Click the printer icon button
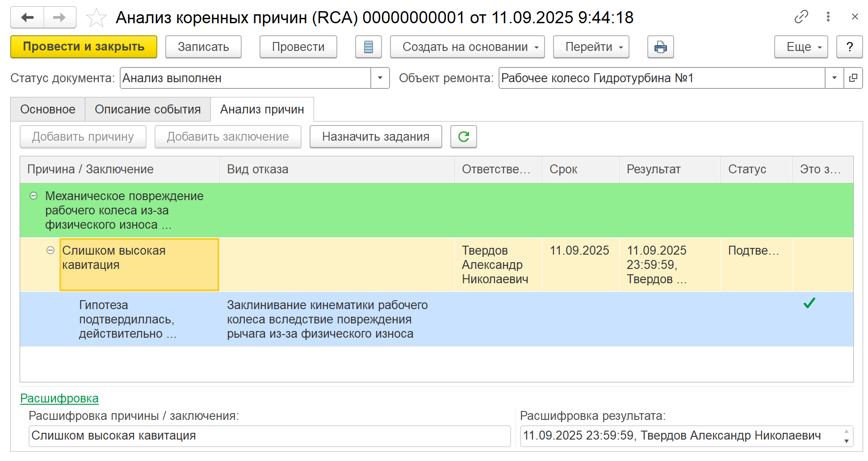Image resolution: width=868 pixels, height=461 pixels. (x=660, y=47)
